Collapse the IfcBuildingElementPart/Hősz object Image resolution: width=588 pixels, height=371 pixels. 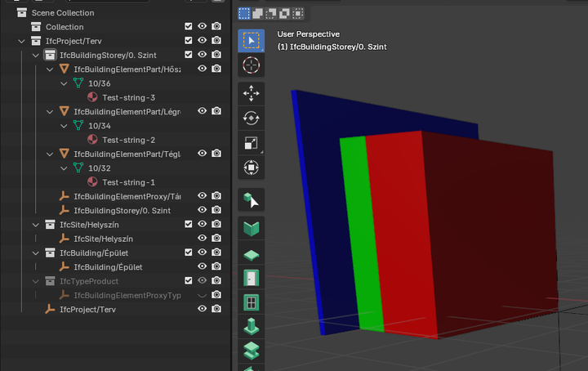click(50, 69)
